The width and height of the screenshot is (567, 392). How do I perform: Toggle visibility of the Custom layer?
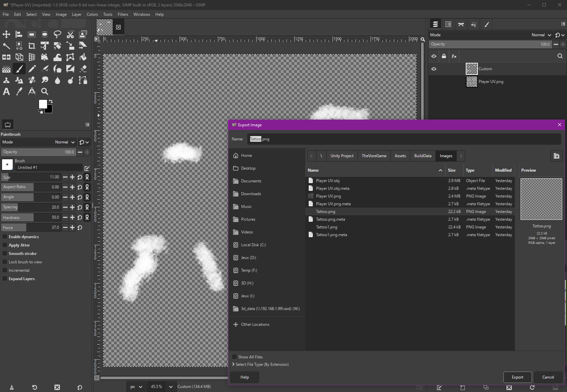434,69
